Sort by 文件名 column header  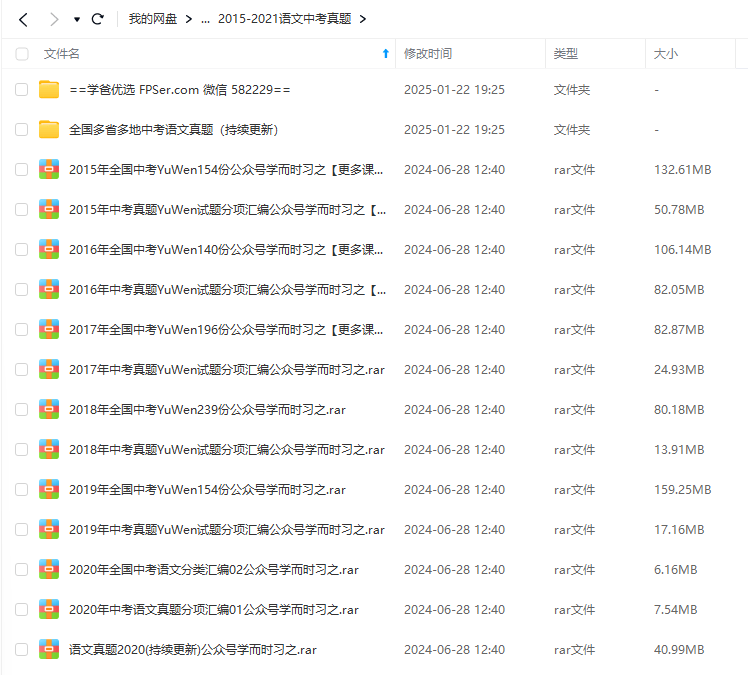click(x=62, y=54)
